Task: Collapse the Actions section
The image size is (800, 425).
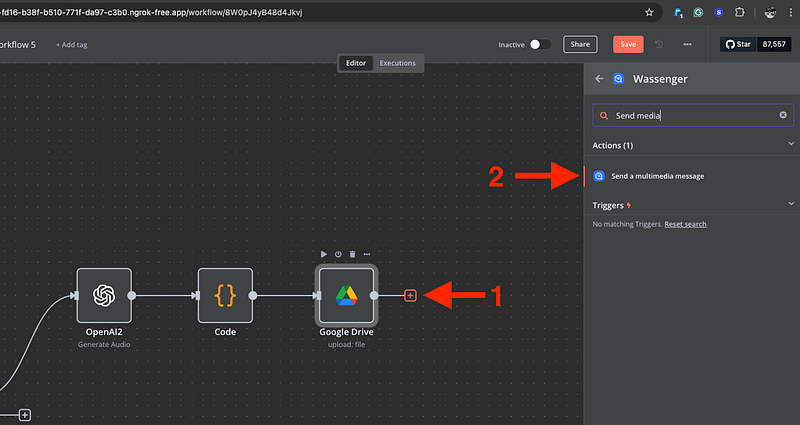Action: point(789,146)
